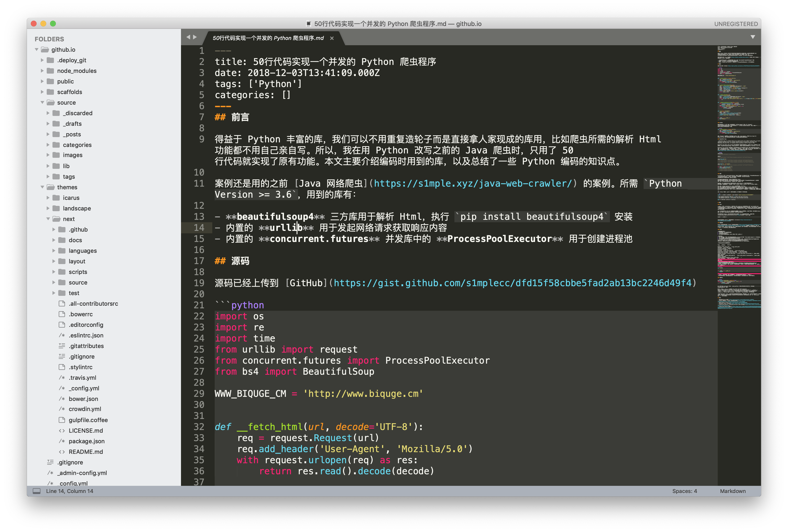Collapse the source folder tree

click(42, 102)
